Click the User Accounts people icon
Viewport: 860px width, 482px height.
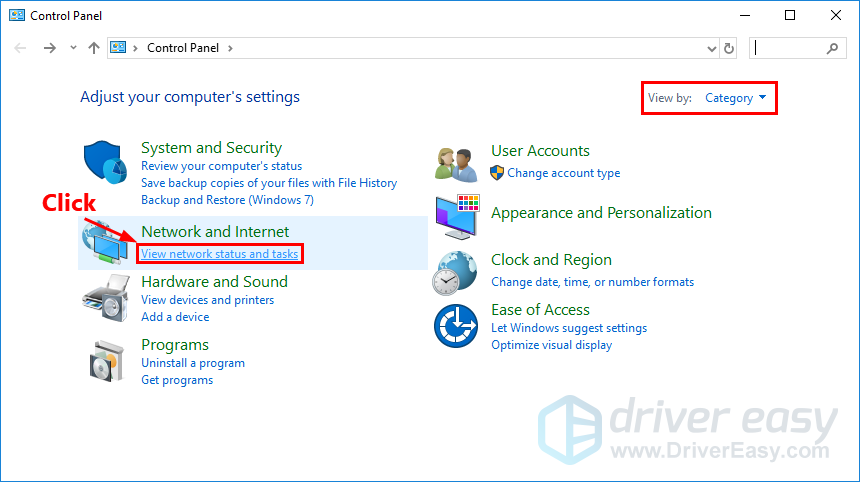click(458, 162)
